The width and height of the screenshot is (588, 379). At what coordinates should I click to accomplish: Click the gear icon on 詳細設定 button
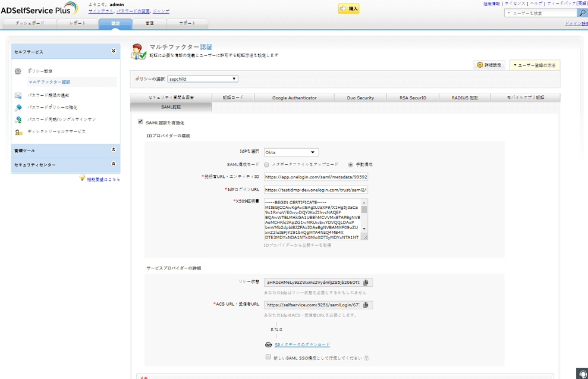tap(480, 65)
